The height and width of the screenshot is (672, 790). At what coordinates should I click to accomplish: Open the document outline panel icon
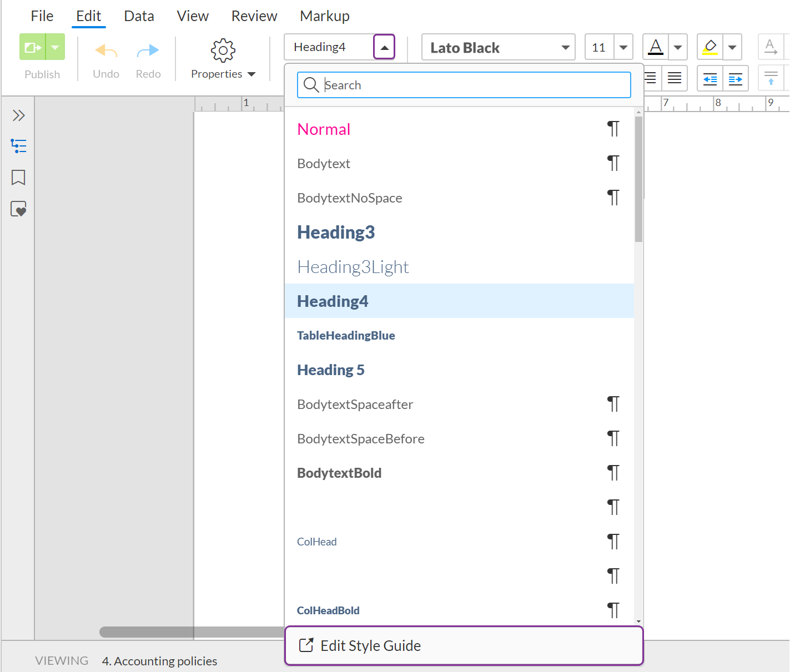click(18, 146)
